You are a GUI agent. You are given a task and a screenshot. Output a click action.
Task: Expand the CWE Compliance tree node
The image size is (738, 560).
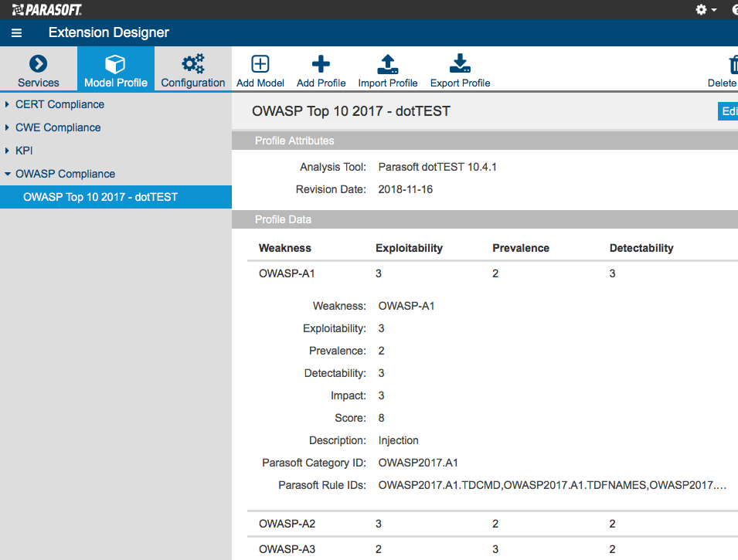tap(7, 127)
